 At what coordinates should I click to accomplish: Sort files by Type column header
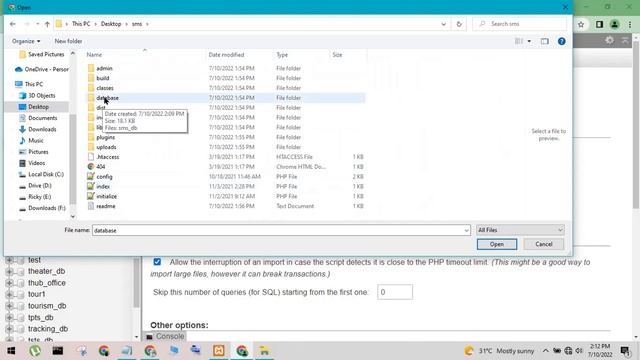pos(301,55)
